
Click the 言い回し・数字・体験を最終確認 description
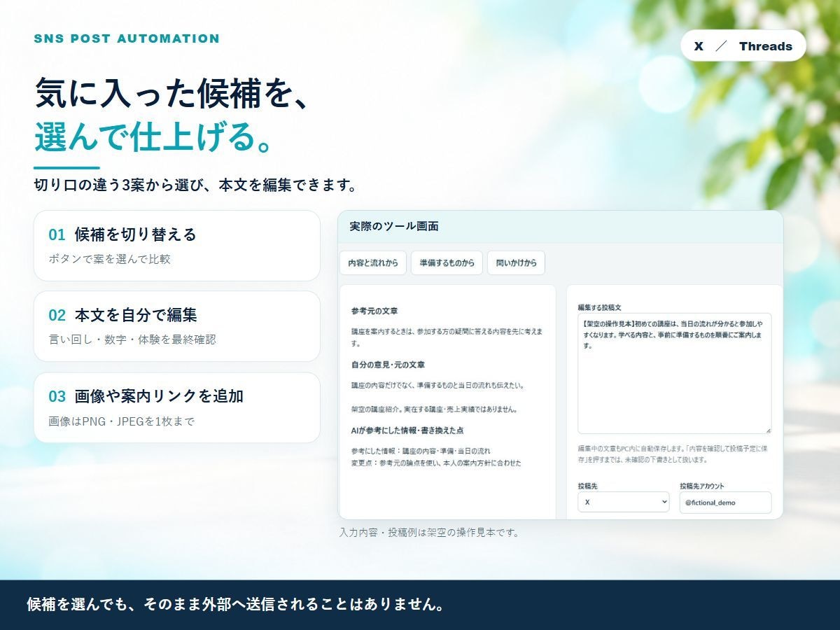tap(132, 340)
